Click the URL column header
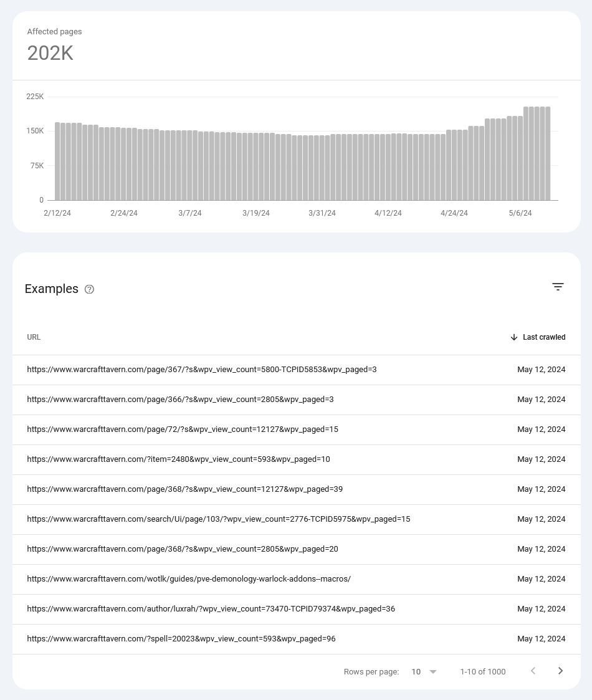The image size is (592, 700). pyautogui.click(x=34, y=337)
